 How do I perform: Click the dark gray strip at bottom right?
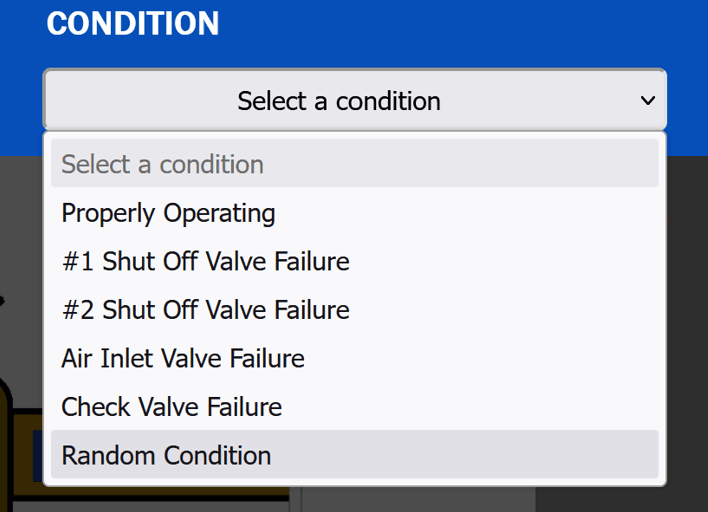pos(620,500)
